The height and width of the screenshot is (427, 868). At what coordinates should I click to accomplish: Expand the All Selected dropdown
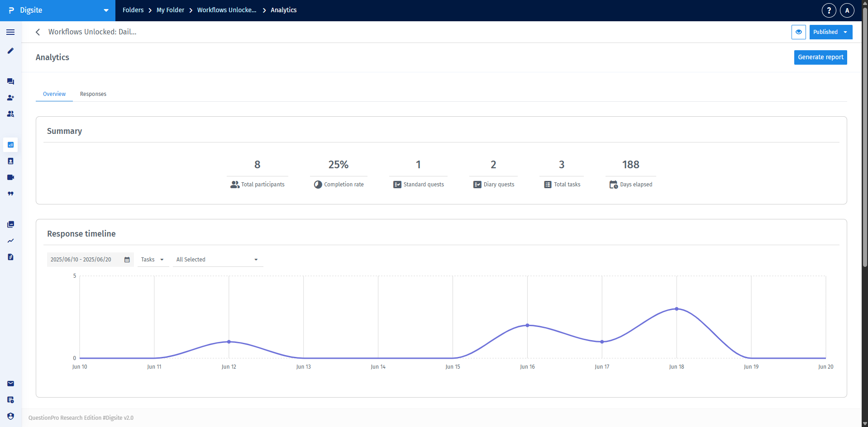(x=217, y=260)
